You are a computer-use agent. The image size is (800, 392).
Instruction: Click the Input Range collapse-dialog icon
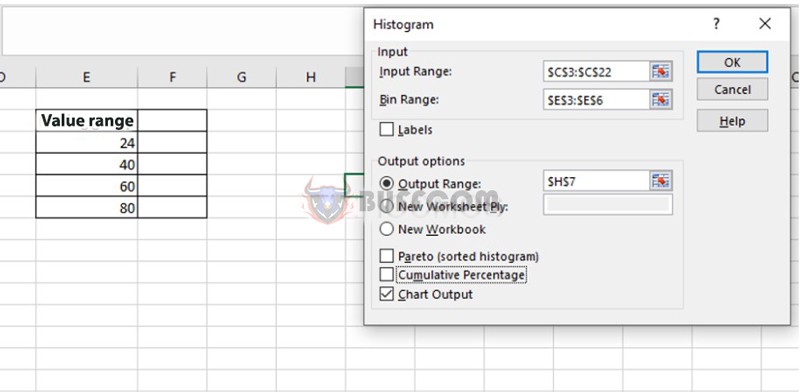pyautogui.click(x=661, y=72)
